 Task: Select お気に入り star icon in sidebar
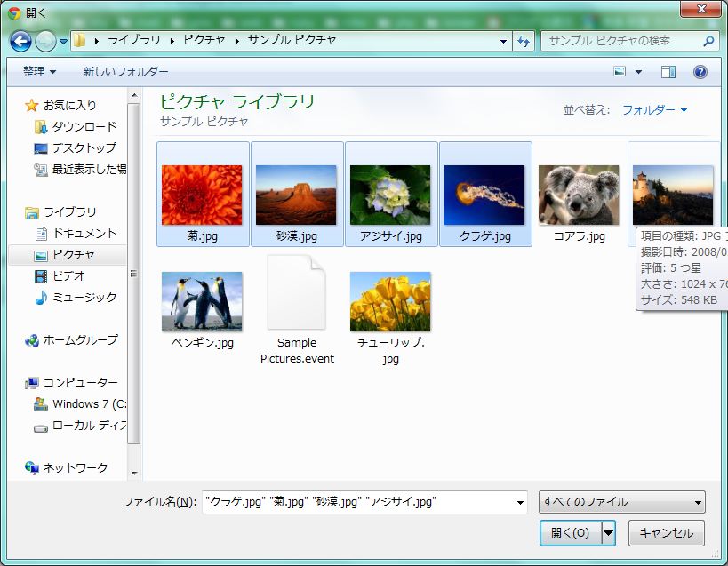[32, 106]
